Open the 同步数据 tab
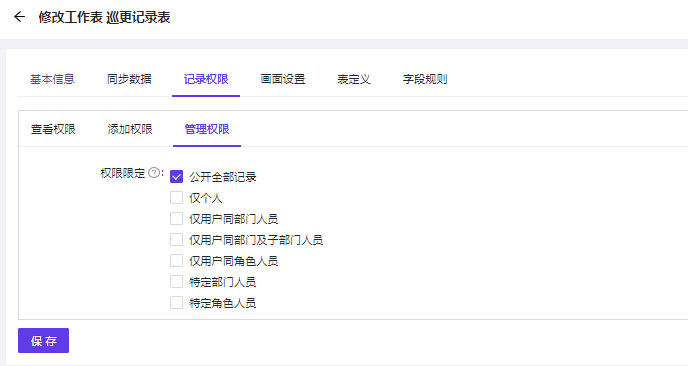The width and height of the screenshot is (688, 366). tap(129, 79)
